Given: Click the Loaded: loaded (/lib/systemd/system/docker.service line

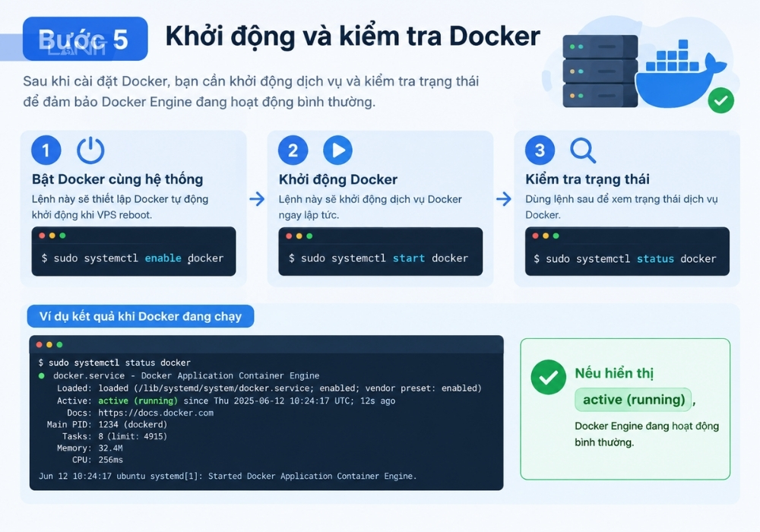Looking at the screenshot, I should click(x=269, y=388).
